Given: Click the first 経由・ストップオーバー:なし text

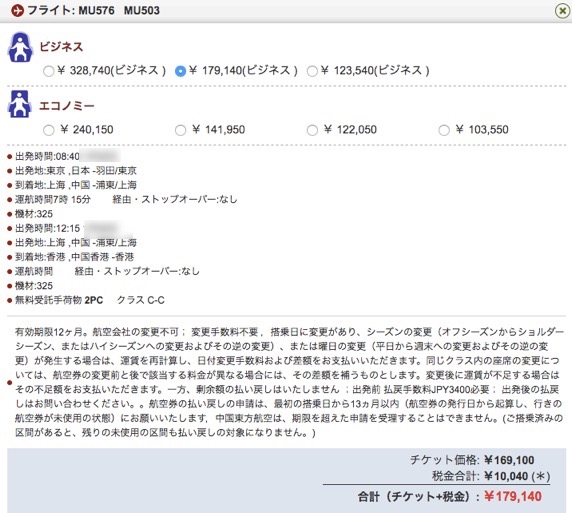Looking at the screenshot, I should (x=175, y=200).
